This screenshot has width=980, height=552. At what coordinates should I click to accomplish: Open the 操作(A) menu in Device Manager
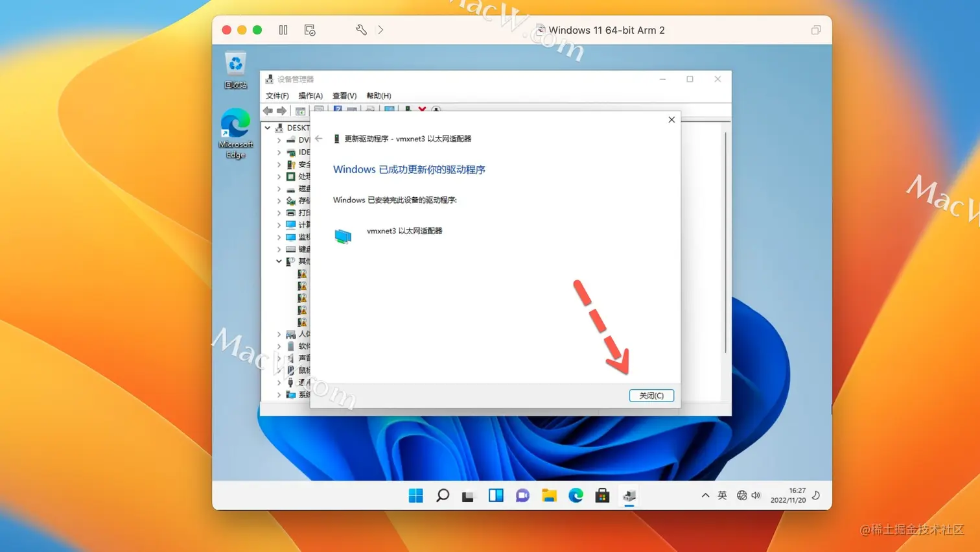(310, 95)
